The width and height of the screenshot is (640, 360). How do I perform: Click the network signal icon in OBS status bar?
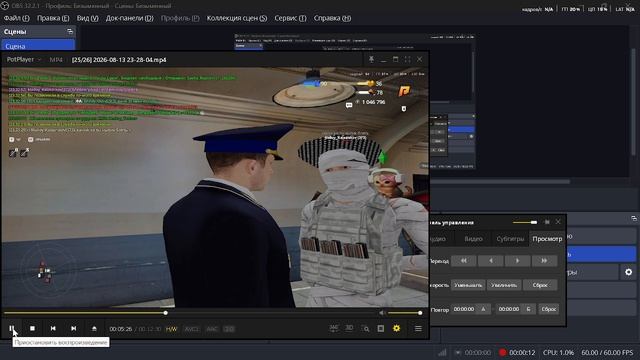tap(442, 352)
